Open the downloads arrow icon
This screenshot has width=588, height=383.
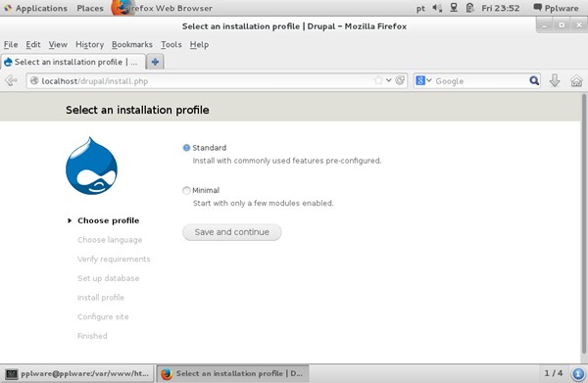click(555, 80)
